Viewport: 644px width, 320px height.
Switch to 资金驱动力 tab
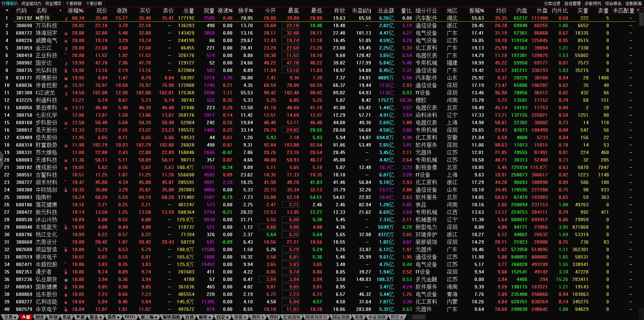[31, 3]
